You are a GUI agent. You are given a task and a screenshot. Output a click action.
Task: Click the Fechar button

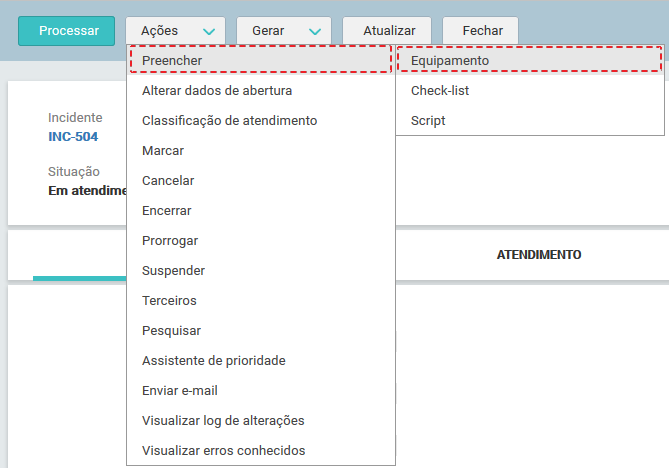[480, 31]
